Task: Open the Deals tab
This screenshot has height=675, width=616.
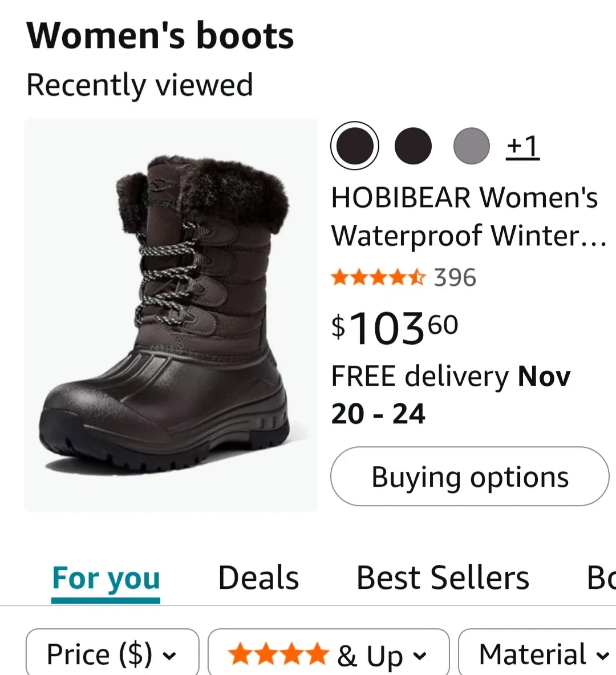Action: click(258, 578)
